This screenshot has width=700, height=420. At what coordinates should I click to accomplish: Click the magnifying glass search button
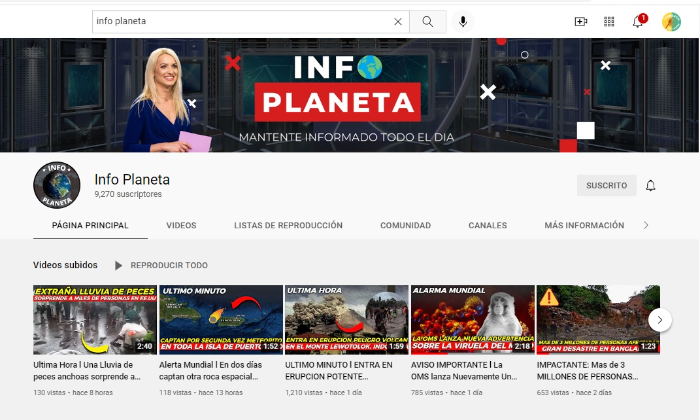click(x=428, y=21)
